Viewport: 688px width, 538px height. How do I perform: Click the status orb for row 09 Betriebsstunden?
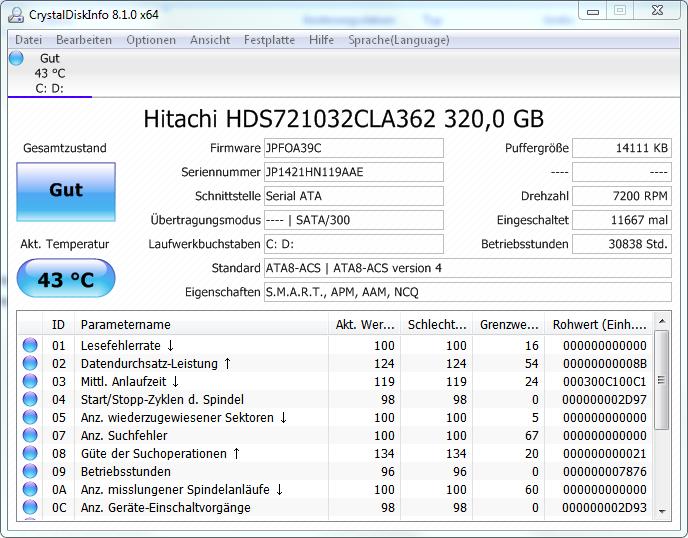pyautogui.click(x=30, y=471)
